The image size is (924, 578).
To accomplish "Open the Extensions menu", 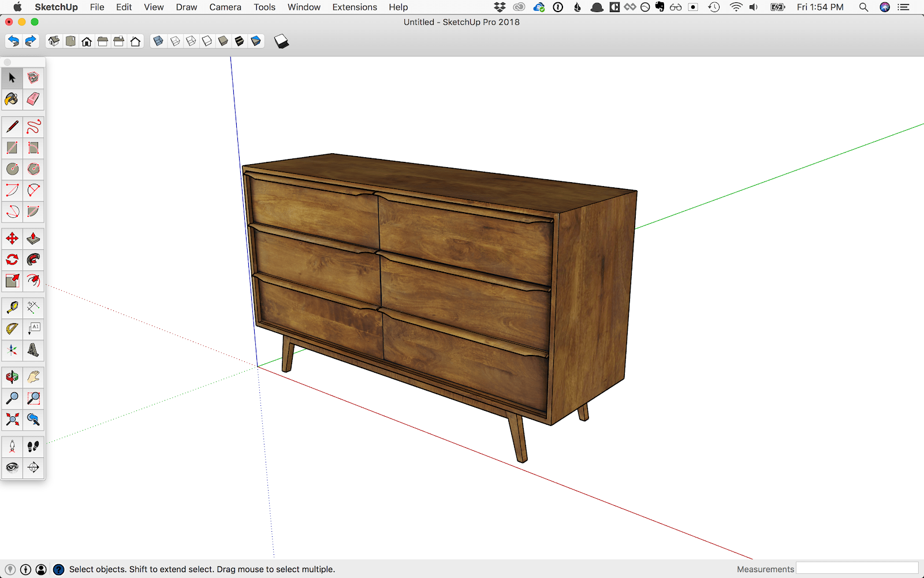I will point(355,7).
